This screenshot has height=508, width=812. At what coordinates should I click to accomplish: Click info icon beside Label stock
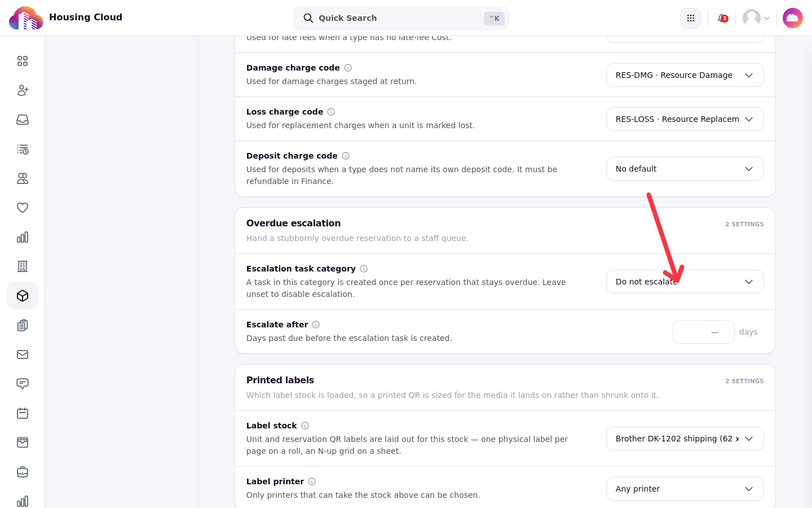(305, 426)
